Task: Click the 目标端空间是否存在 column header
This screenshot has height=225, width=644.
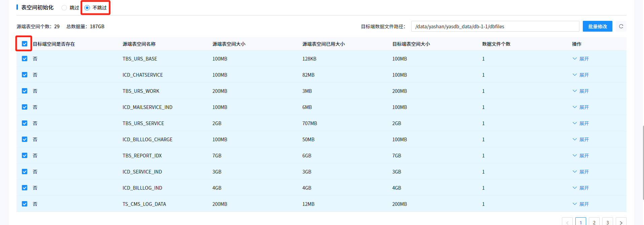Action: pos(54,44)
